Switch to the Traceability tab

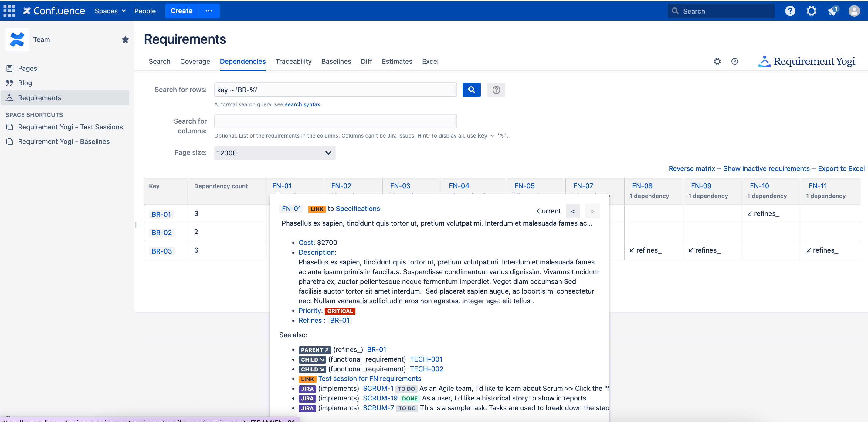[293, 61]
